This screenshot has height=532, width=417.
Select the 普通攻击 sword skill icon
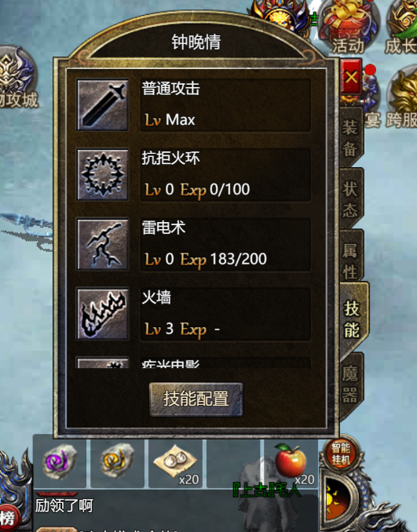pos(103,105)
